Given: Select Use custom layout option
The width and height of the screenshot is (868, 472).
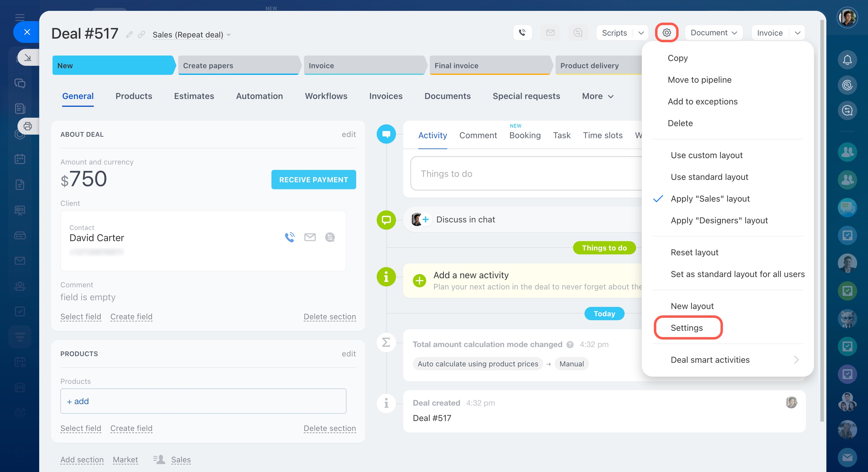Looking at the screenshot, I should 706,155.
